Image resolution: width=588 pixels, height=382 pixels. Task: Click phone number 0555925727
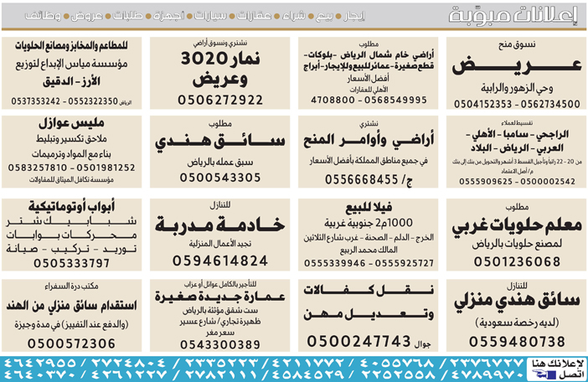405,263
